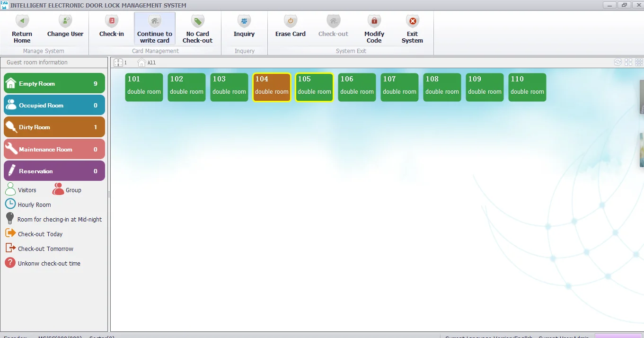This screenshot has height=338, width=644.
Task: Select the All floors tab
Action: pyautogui.click(x=147, y=62)
